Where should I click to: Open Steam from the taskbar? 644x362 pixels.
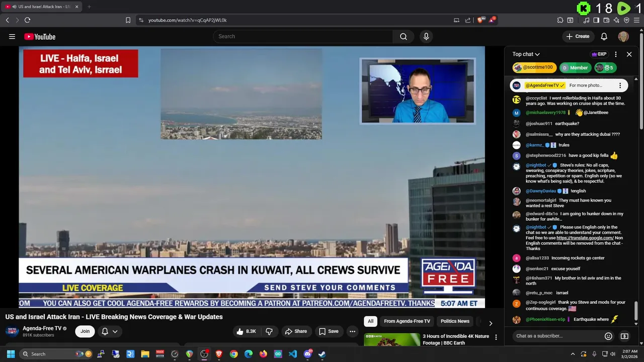(322, 354)
